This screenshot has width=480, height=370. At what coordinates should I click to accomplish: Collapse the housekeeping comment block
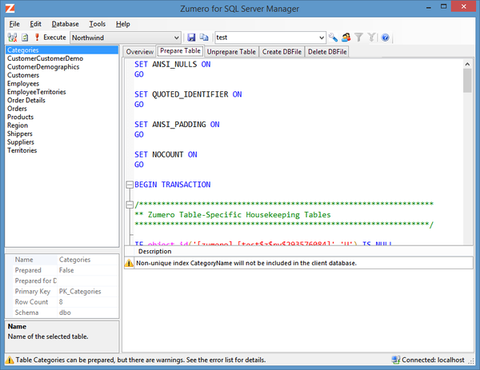tap(130, 205)
